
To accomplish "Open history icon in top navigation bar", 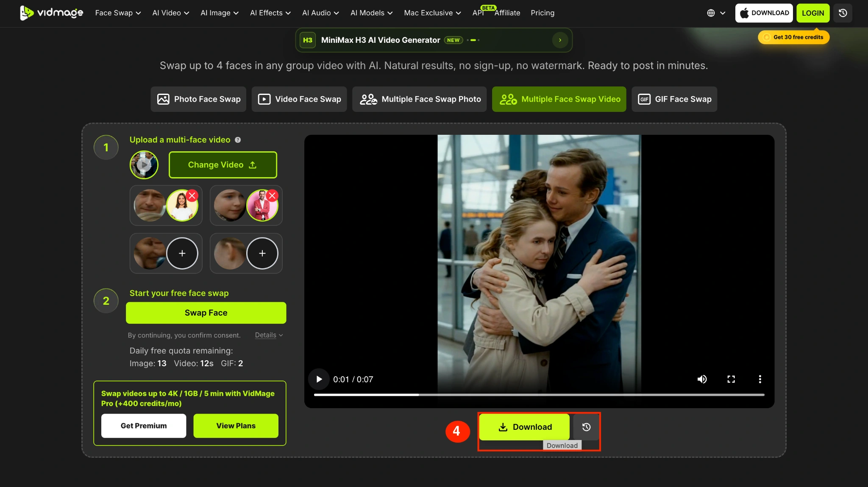I will [x=843, y=13].
